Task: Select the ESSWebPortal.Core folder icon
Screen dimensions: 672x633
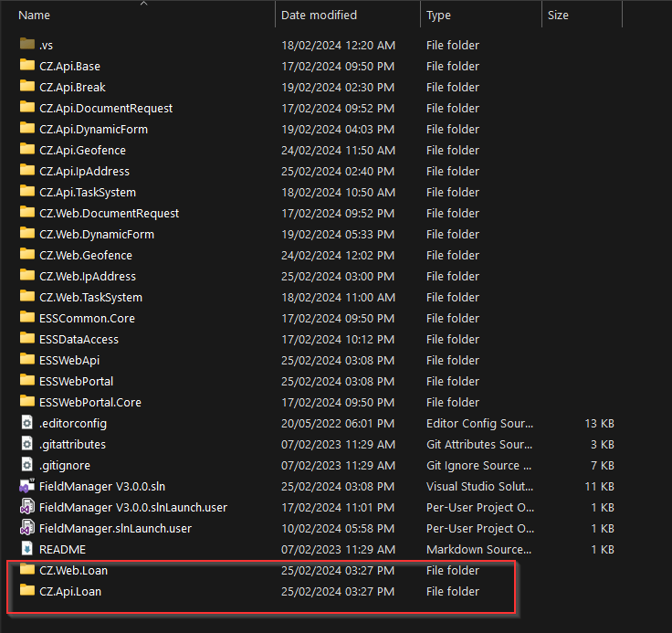Action: (x=27, y=401)
